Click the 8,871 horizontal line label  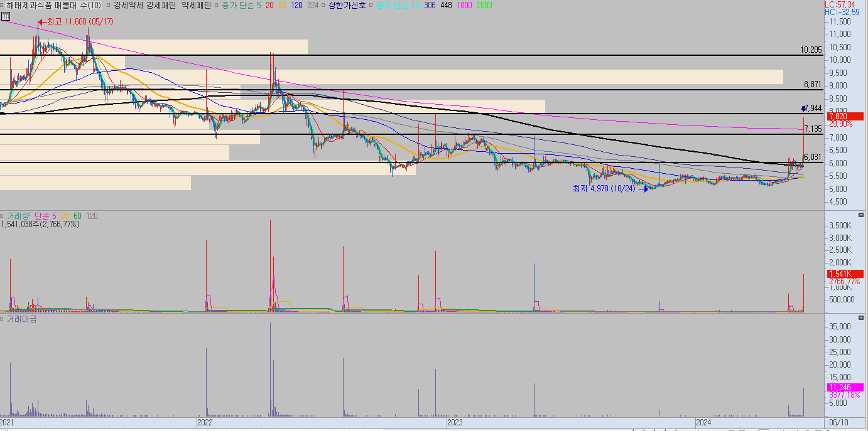813,84
